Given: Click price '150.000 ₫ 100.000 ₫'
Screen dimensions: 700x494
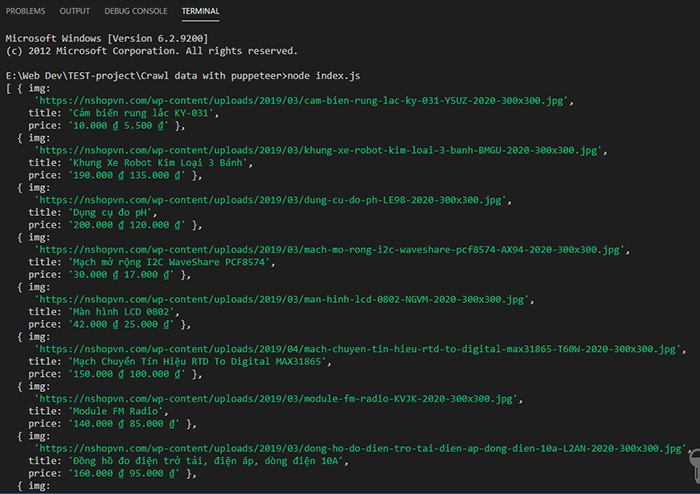Looking at the screenshot, I should tap(127, 374).
